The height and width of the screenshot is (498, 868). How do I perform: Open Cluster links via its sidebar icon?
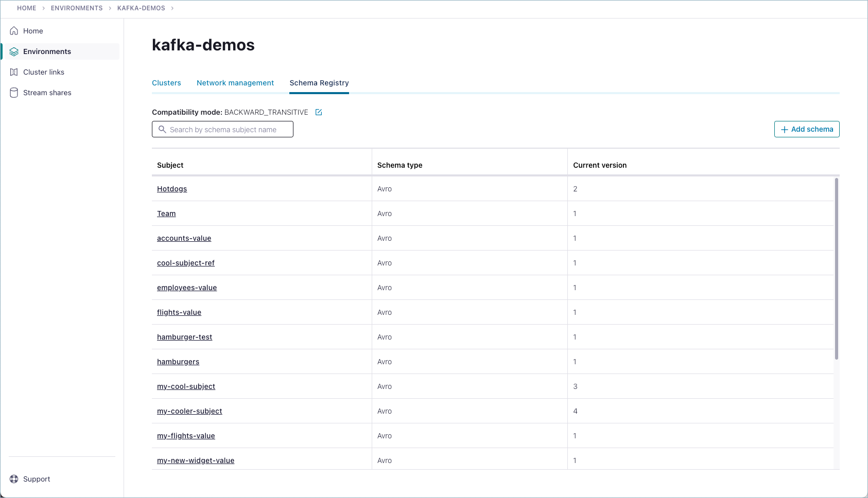point(14,72)
